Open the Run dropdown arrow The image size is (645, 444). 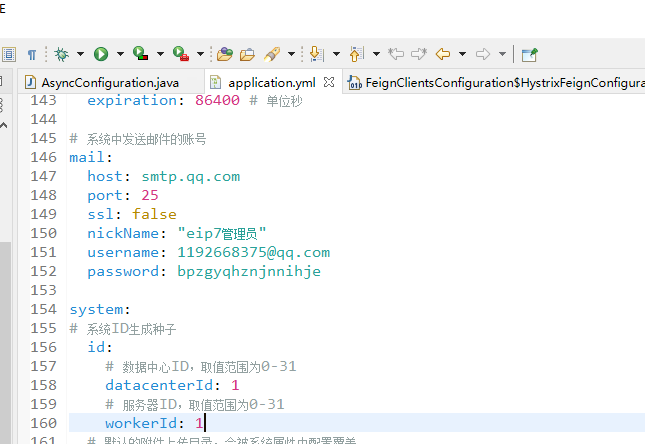(120, 54)
